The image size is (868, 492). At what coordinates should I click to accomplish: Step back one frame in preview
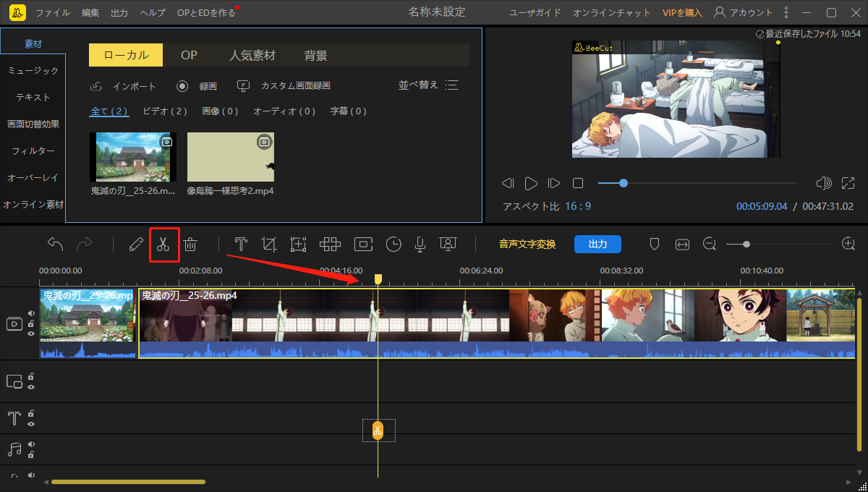[508, 183]
